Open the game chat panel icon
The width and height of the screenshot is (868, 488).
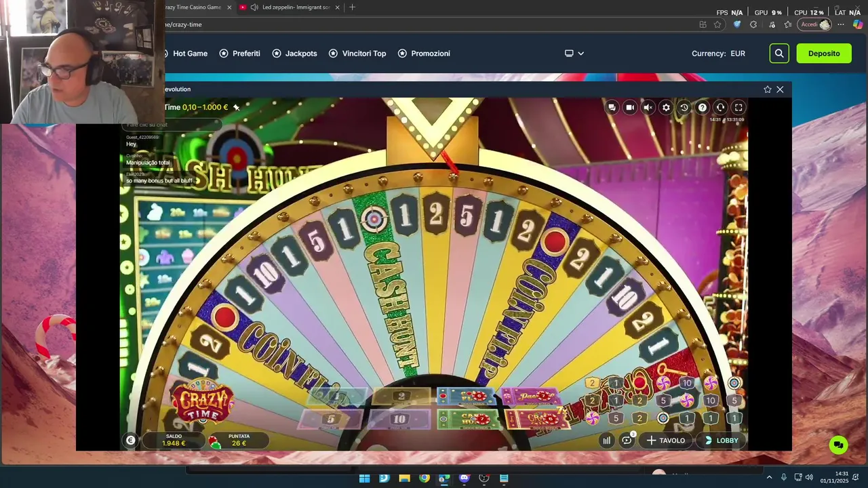point(612,107)
